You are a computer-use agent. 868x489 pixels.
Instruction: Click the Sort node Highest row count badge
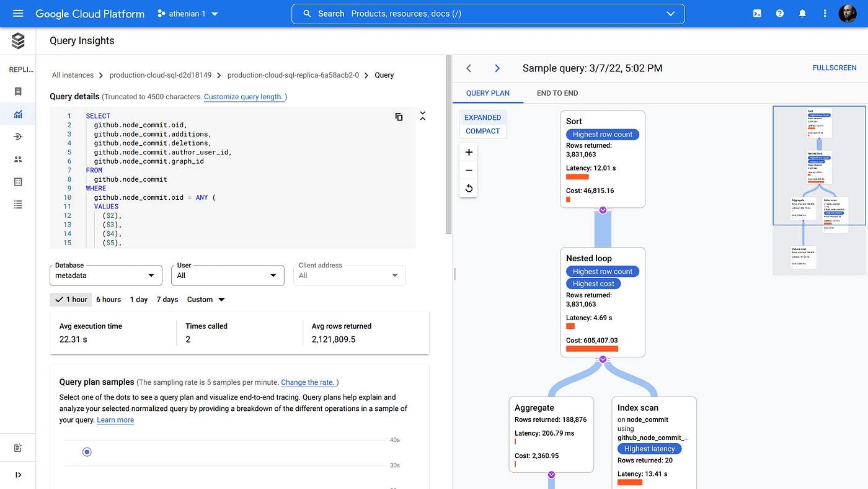[603, 134]
